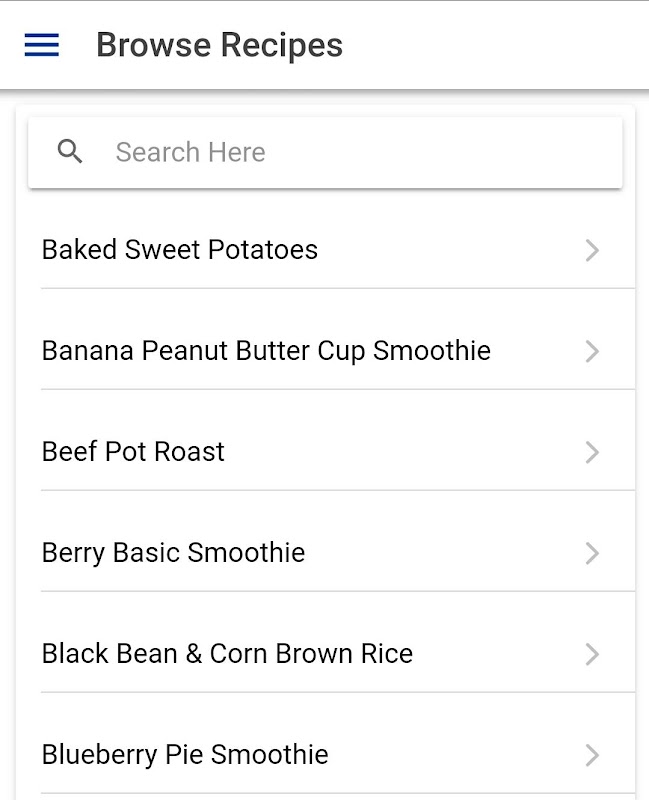
Task: Open the hamburger navigation menu
Action: pyautogui.click(x=42, y=45)
